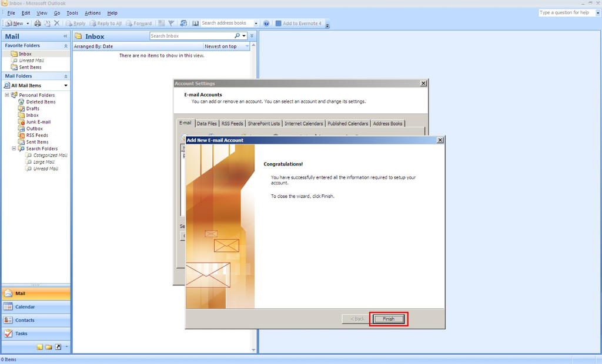Collapse the Mail navigation pane
Viewport: 602px width, 364px height.
click(x=65, y=36)
